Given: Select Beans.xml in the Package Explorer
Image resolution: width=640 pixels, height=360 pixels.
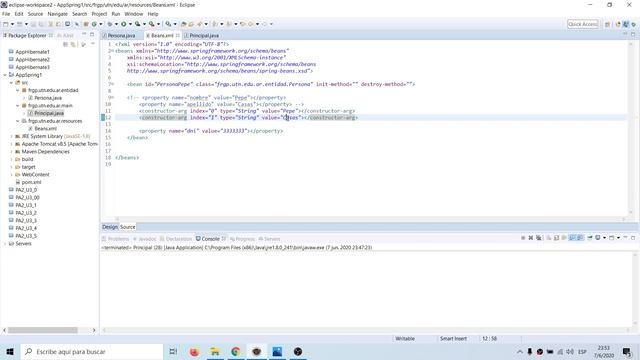Looking at the screenshot, I should (x=45, y=129).
